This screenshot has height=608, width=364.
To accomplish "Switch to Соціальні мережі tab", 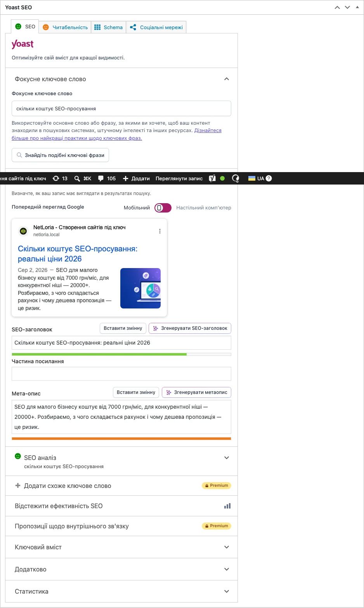I will click(x=156, y=27).
